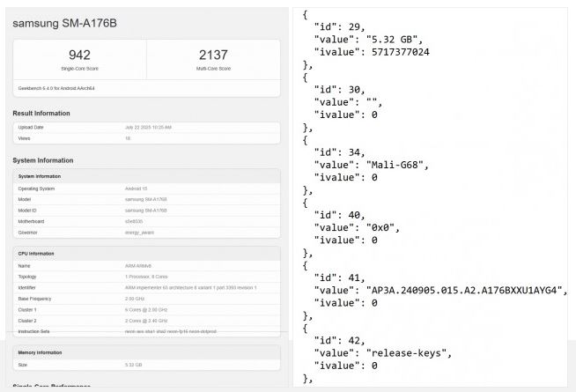Screen dimensions: 576x392
Task: Select the Operating System Android 15 row
Action: 146,189
